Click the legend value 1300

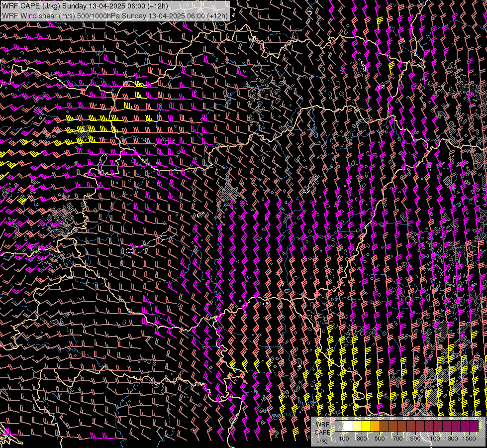click(451, 439)
